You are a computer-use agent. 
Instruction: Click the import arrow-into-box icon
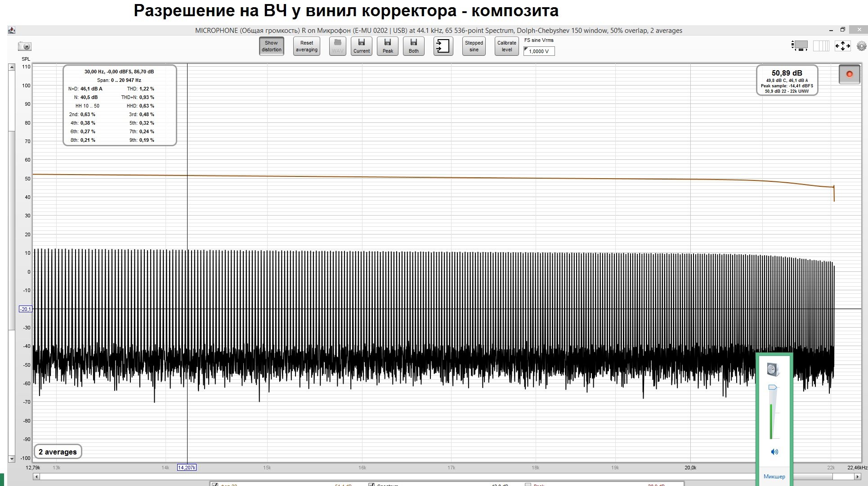pyautogui.click(x=443, y=46)
